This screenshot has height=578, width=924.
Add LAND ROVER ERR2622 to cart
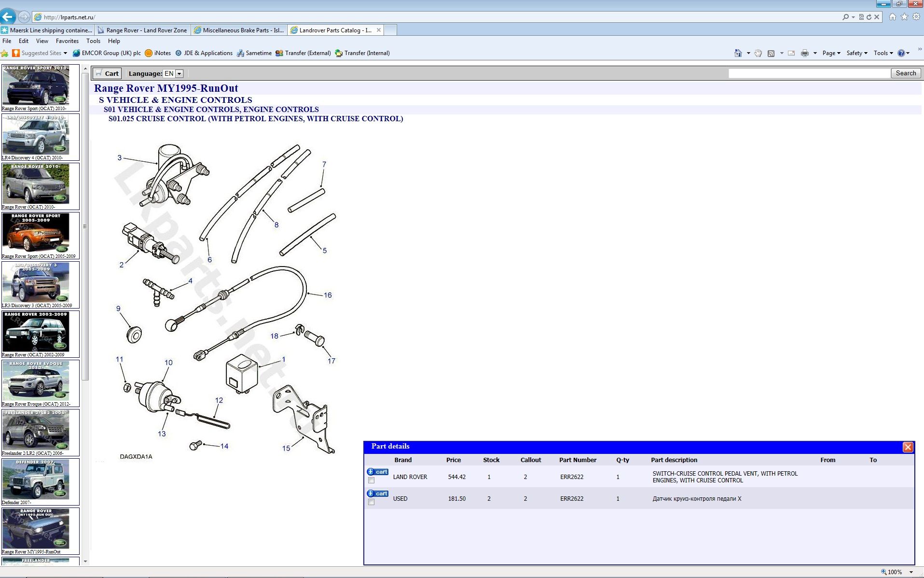click(377, 472)
